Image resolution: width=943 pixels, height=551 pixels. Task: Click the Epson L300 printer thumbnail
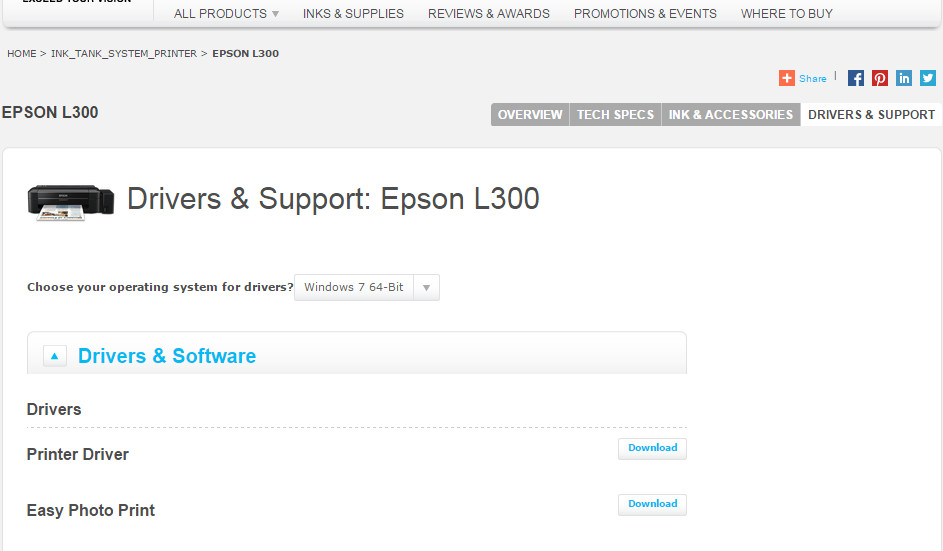70,202
